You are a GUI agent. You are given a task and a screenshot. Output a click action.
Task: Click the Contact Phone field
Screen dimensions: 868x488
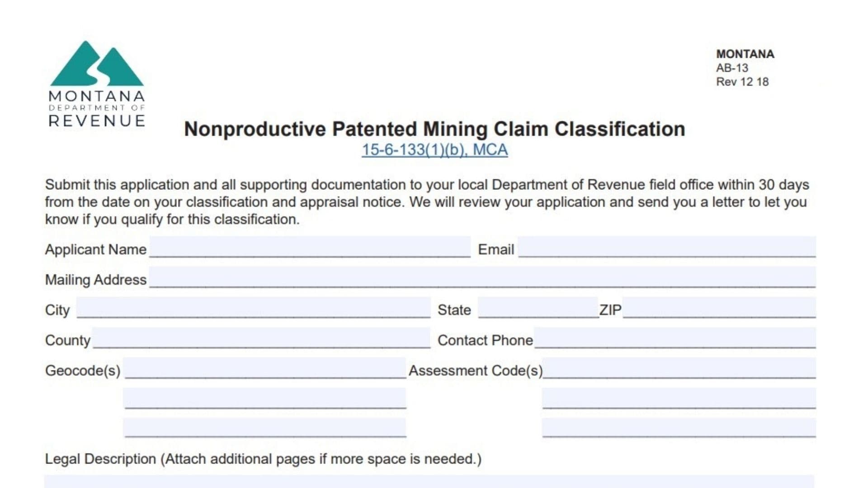[x=675, y=338]
